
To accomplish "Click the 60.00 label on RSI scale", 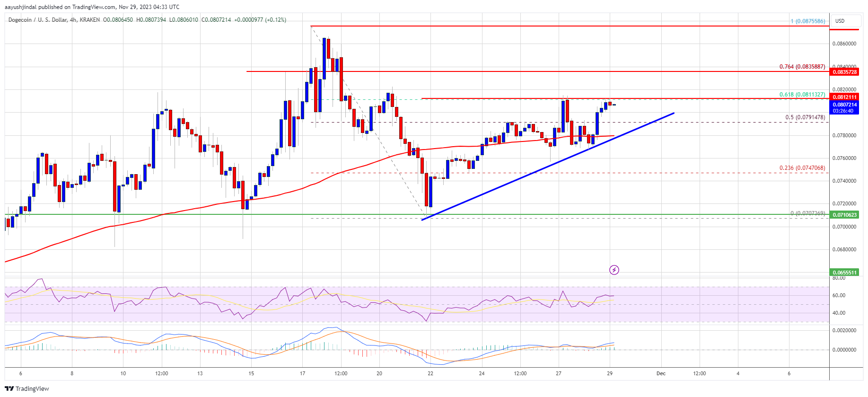I will [x=839, y=295].
